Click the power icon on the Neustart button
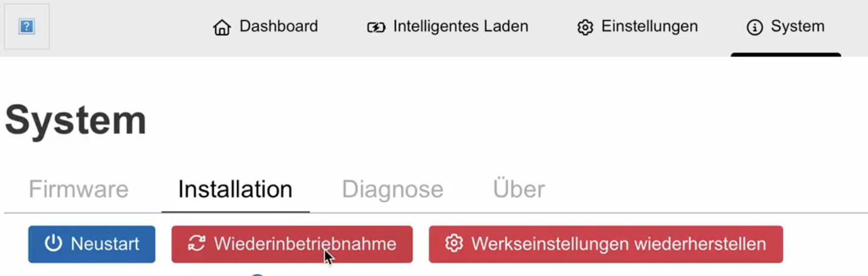The width and height of the screenshot is (868, 276). click(53, 243)
